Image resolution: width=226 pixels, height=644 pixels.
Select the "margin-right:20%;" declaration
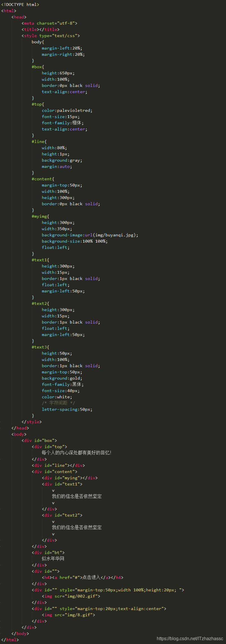pos(63,54)
